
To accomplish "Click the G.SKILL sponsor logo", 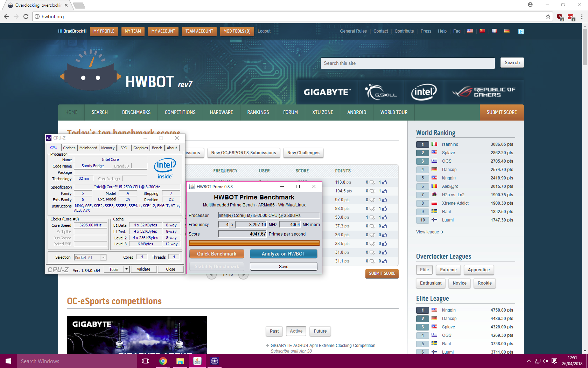I will pyautogui.click(x=381, y=92).
